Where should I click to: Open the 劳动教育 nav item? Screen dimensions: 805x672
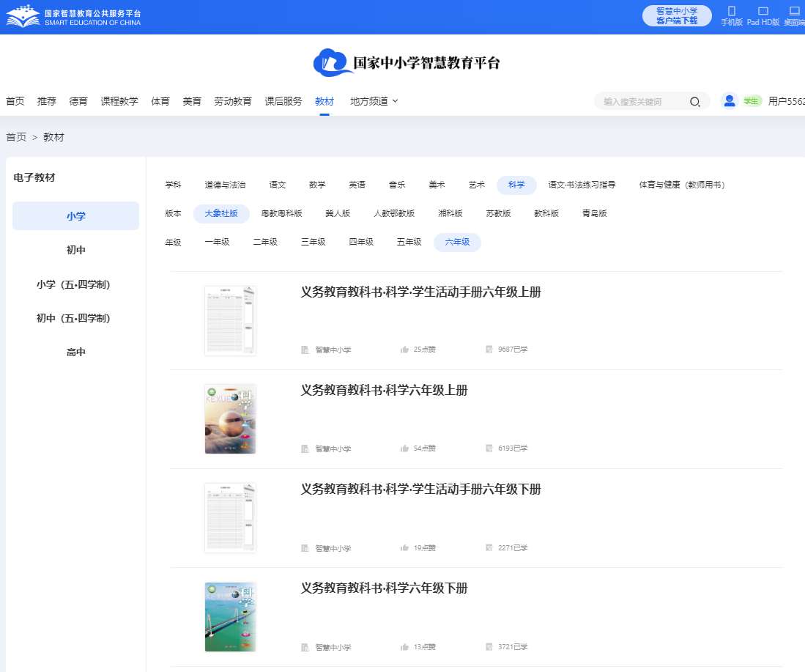(x=233, y=101)
